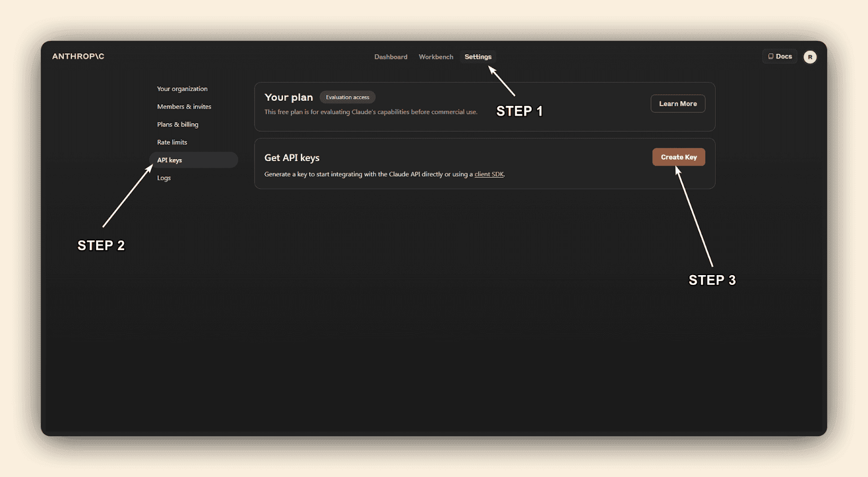This screenshot has height=477, width=868.
Task: Select the Settings tab
Action: 477,57
